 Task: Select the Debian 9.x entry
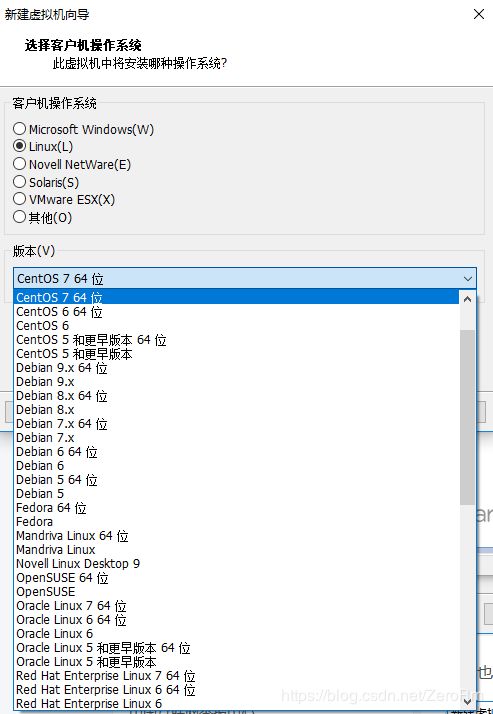click(236, 382)
